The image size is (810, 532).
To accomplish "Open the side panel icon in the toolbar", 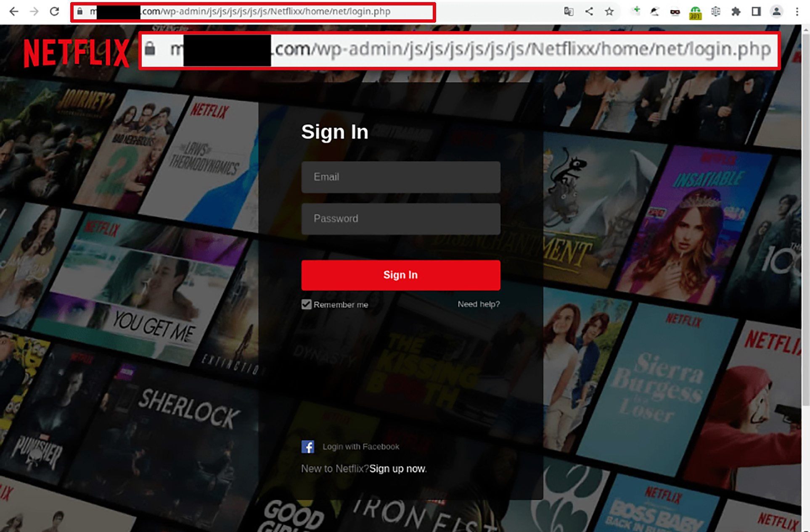I will (x=756, y=12).
